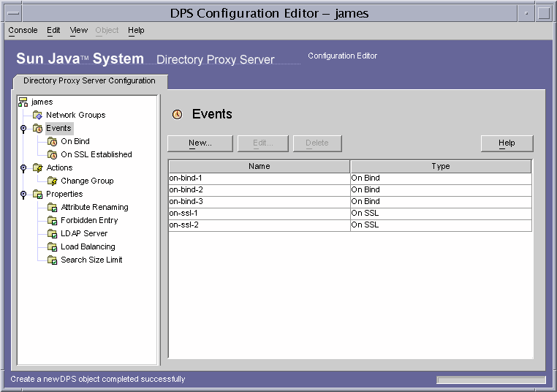This screenshot has height=392, width=557.
Task: Click the Load Balancing folder icon
Action: pos(52,246)
